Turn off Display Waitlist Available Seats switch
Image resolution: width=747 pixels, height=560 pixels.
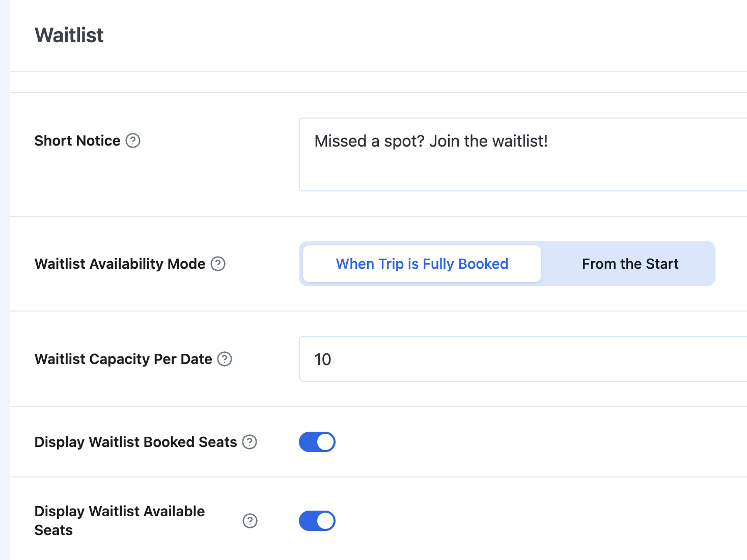(317, 521)
